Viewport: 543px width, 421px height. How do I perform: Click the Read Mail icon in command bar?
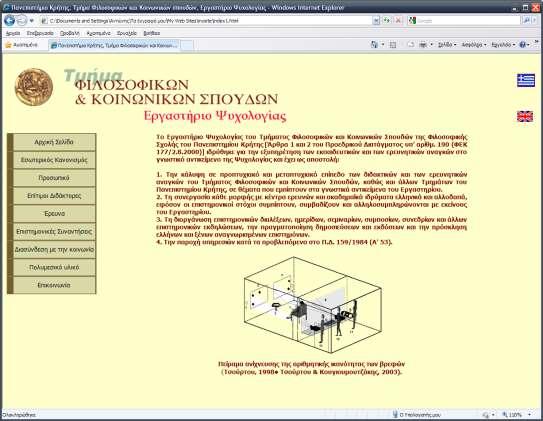[411, 45]
